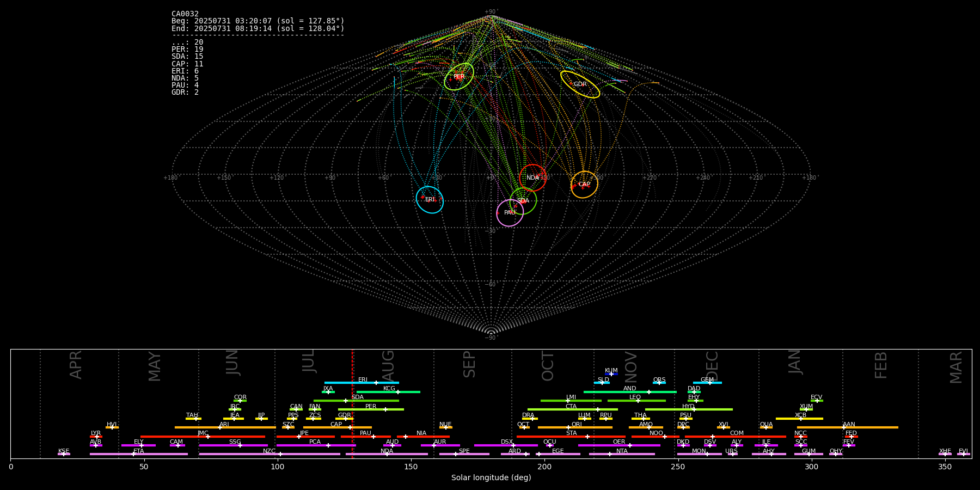Click the PER activity bar in timeline
Viewport: 980px width, 490px height.
371,409
